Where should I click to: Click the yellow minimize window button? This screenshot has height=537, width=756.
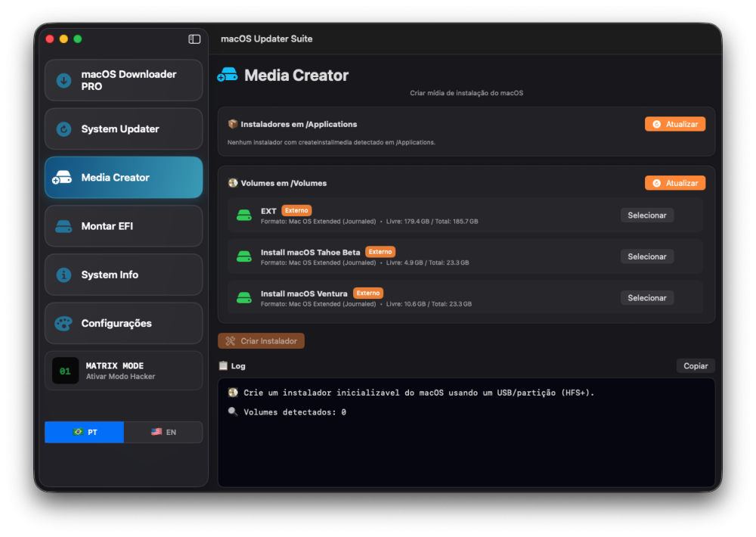(64, 39)
